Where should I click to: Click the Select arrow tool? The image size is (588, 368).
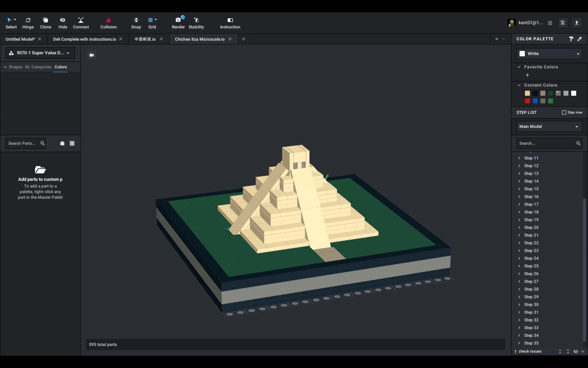9,20
